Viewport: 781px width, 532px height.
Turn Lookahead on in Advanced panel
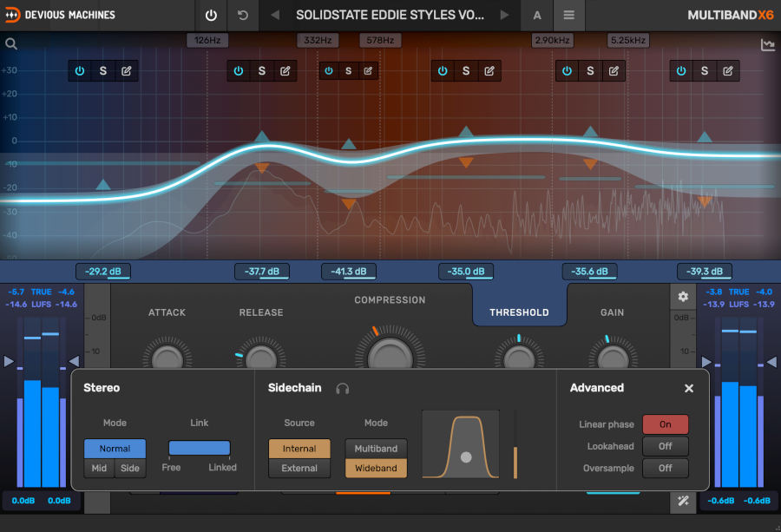[665, 446]
